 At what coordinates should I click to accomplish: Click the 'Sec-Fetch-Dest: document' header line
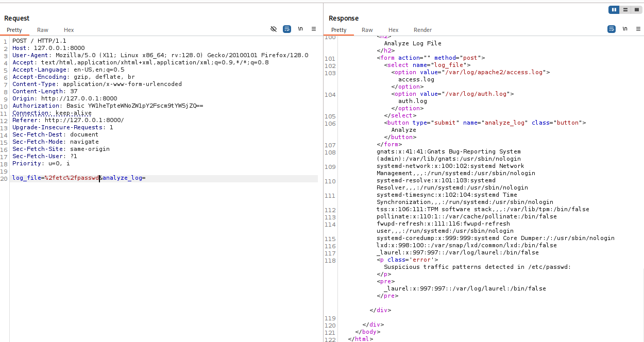point(56,135)
